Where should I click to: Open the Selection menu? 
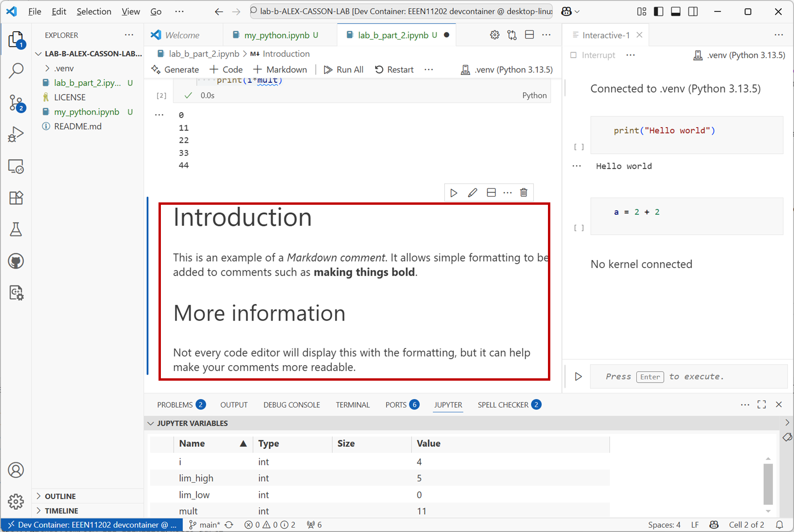click(x=94, y=11)
